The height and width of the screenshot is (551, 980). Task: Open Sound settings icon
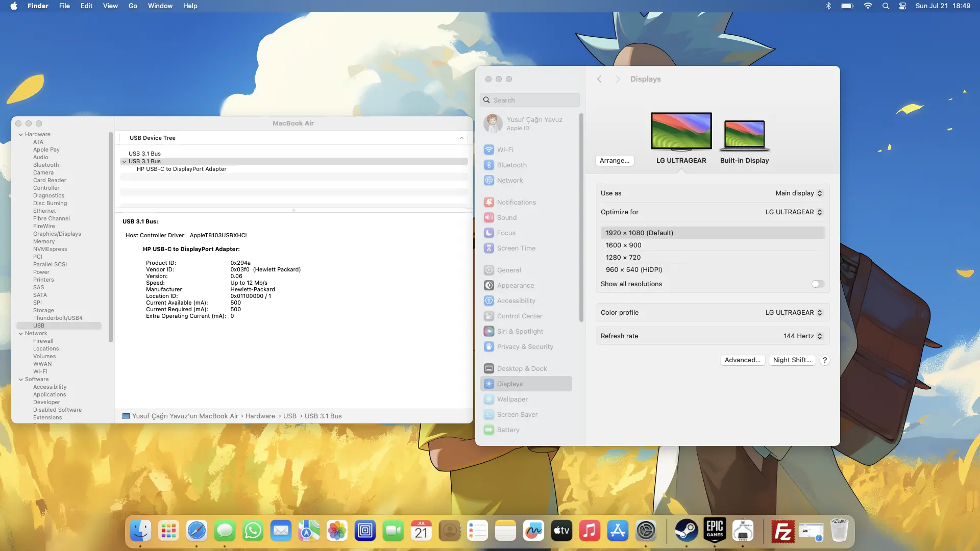[x=489, y=217]
